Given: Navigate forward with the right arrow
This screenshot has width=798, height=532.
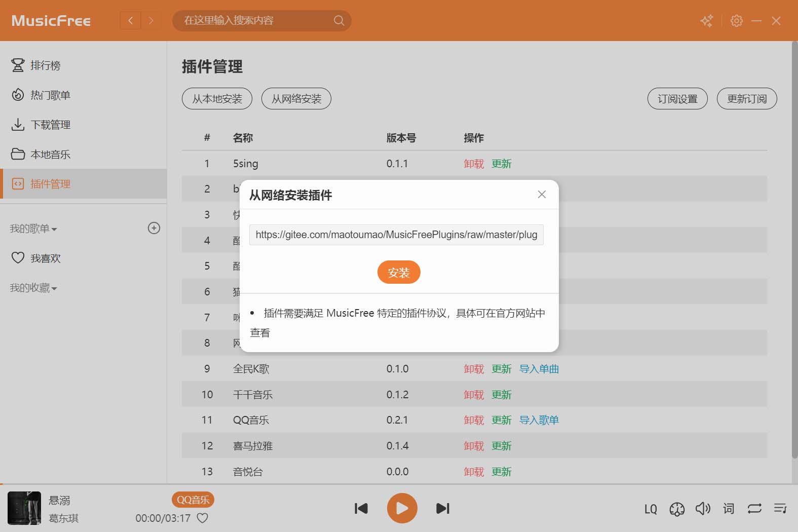Looking at the screenshot, I should coord(150,20).
